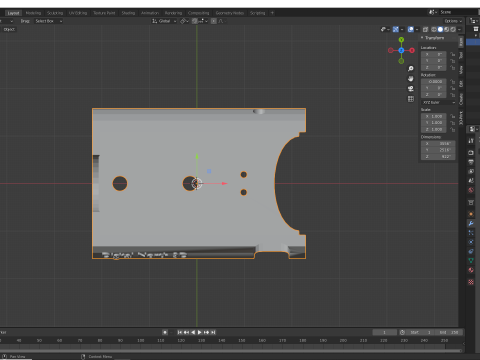The width and height of the screenshot is (480, 360).
Task: Open the viewport shading options arrow
Action: coord(459,29)
